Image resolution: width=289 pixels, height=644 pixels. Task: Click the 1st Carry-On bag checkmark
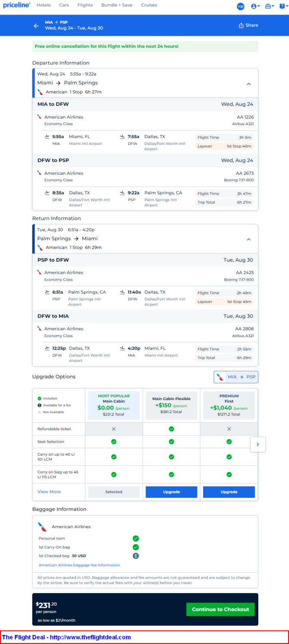click(135, 547)
